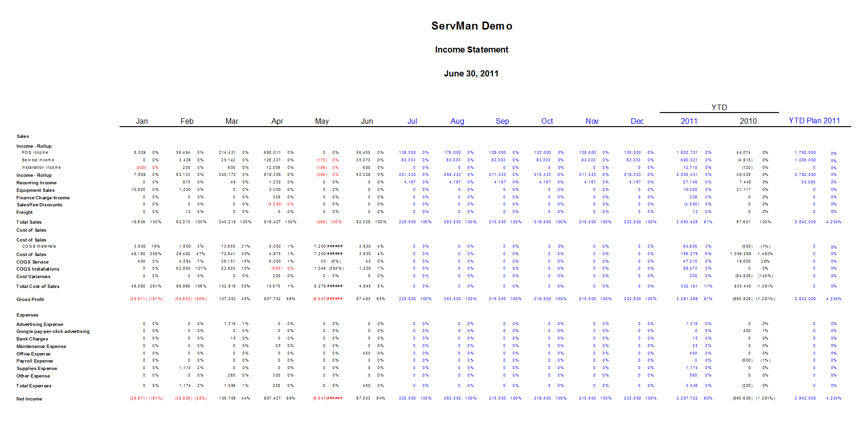
Task: Click the Mar column header
Action: (232, 121)
